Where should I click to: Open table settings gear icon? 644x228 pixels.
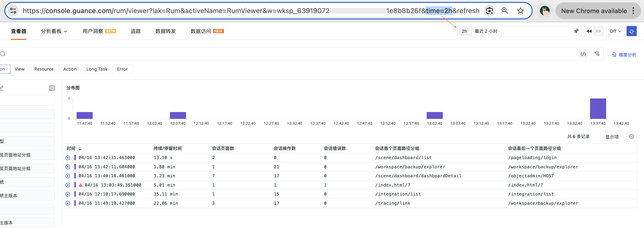631,137
